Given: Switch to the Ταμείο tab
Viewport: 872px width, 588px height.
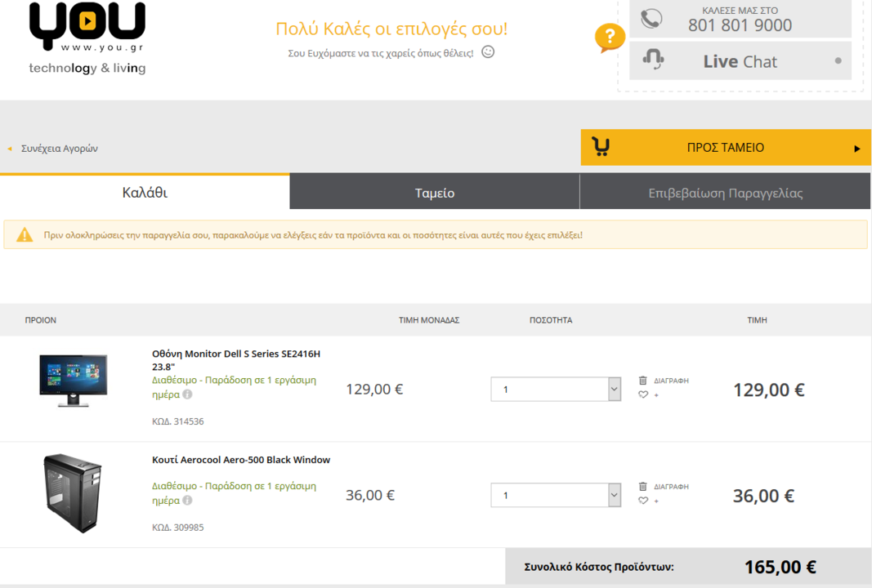Looking at the screenshot, I should (x=434, y=192).
